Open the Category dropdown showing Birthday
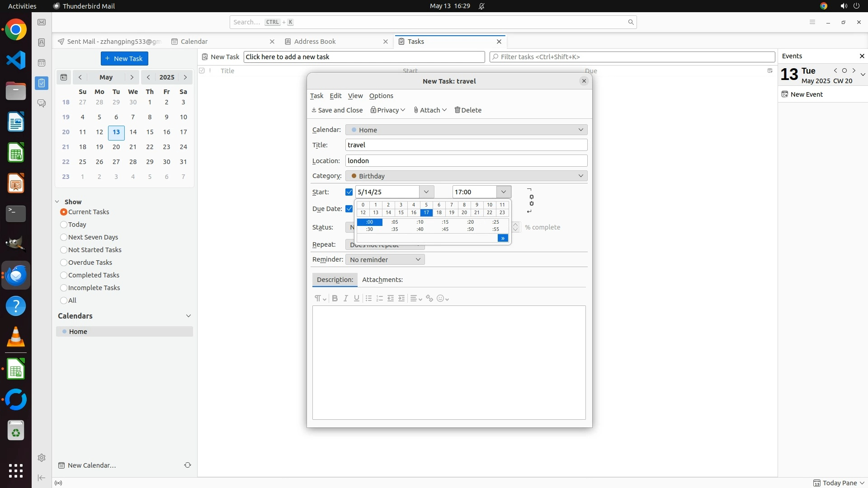868x488 pixels. [x=466, y=176]
